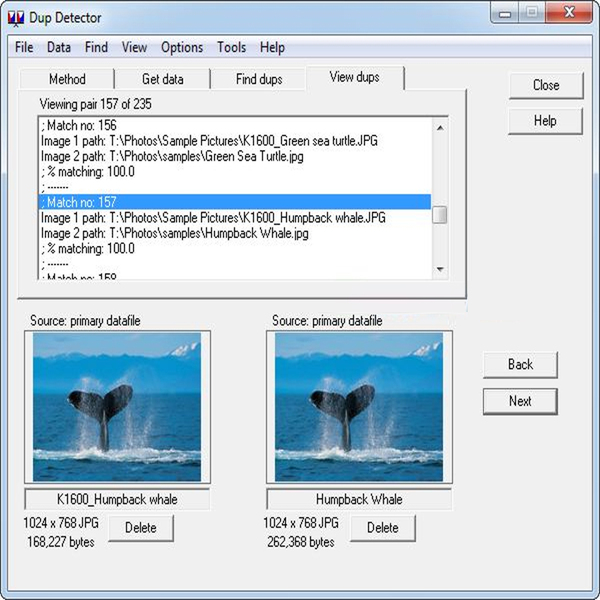Delete the K1600_Humpback whale image

pos(141,528)
